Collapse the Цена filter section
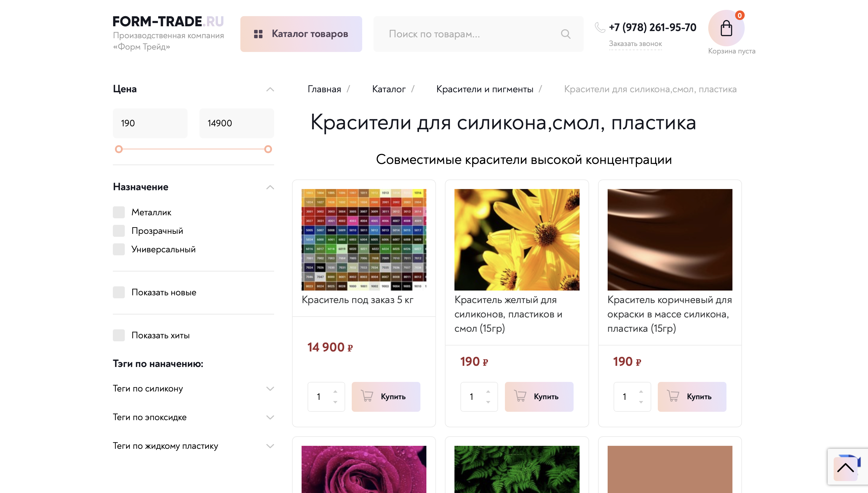The height and width of the screenshot is (493, 868). [x=270, y=89]
